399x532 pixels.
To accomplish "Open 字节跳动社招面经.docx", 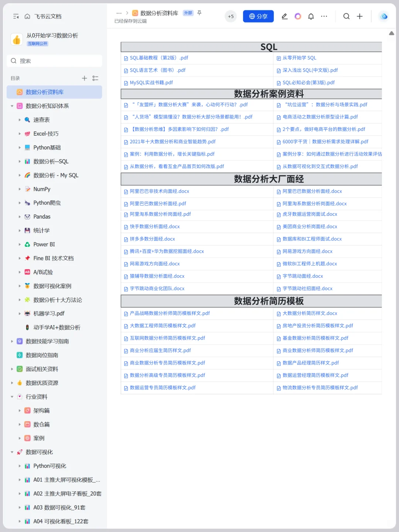I will (307, 289).
